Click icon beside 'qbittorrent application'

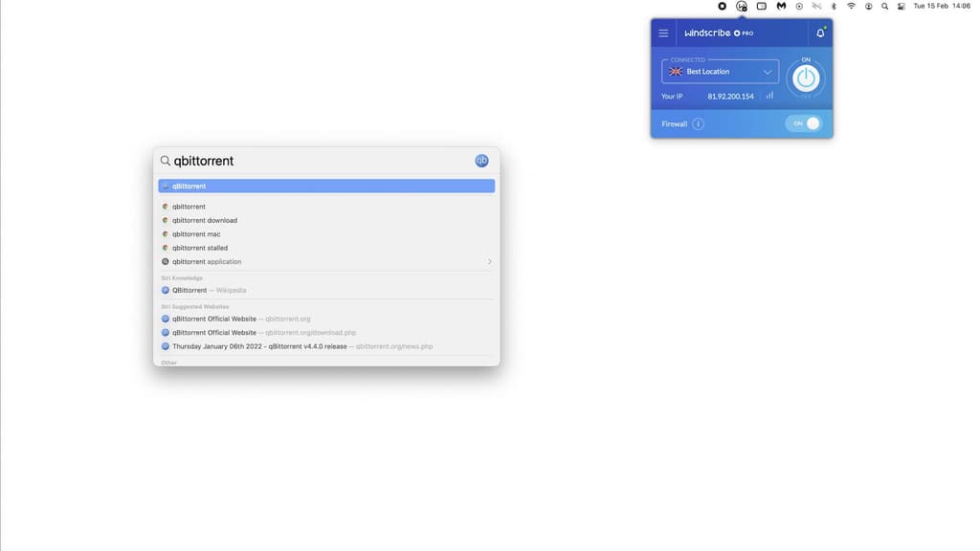tap(165, 262)
